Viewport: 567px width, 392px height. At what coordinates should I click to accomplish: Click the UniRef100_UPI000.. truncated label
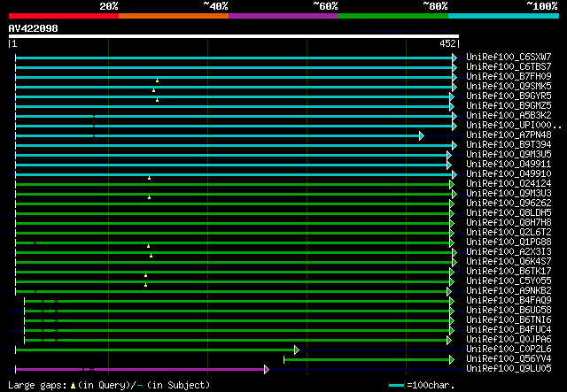click(x=512, y=126)
